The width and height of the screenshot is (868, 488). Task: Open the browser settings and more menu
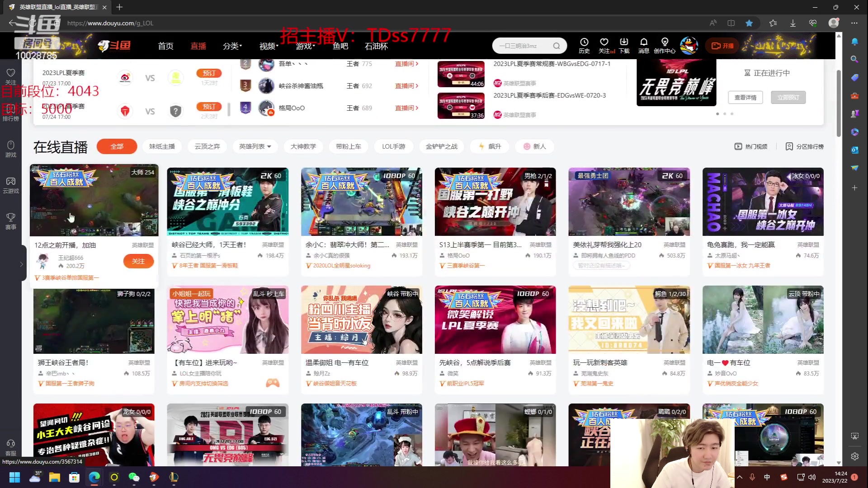tap(854, 23)
